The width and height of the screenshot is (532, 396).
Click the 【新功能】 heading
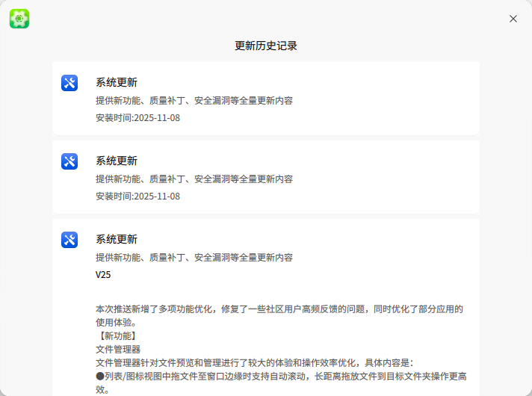[x=118, y=336]
